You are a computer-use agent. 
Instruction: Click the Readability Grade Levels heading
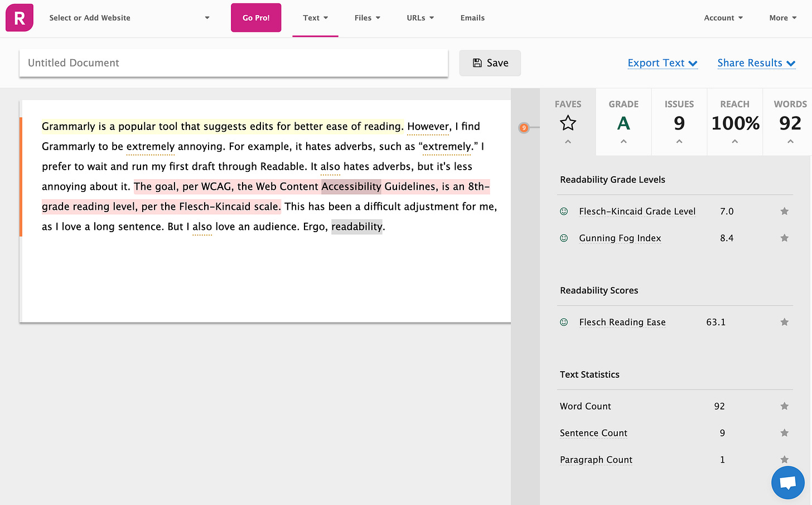click(612, 180)
